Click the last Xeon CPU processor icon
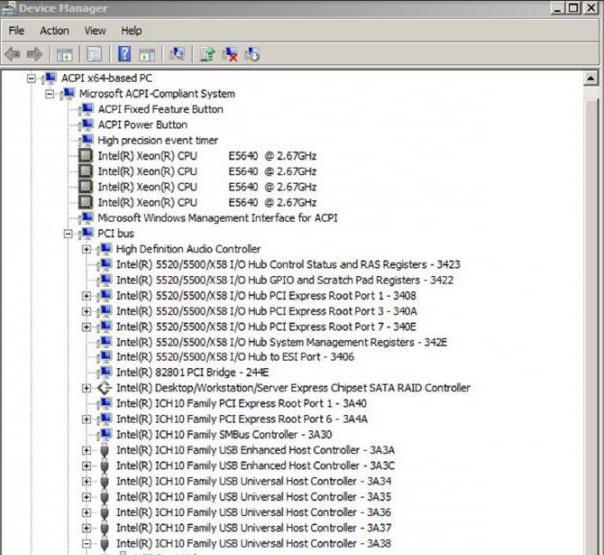 coord(86,202)
